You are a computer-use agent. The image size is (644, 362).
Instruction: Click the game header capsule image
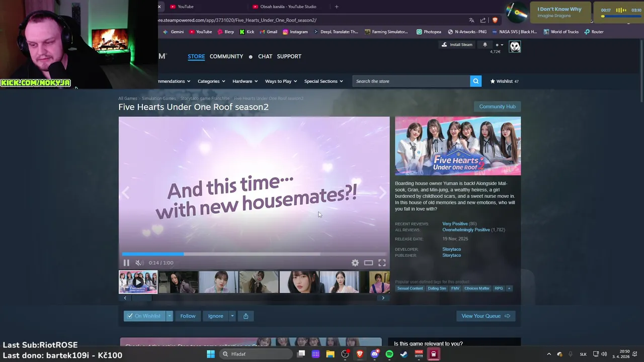tap(458, 146)
